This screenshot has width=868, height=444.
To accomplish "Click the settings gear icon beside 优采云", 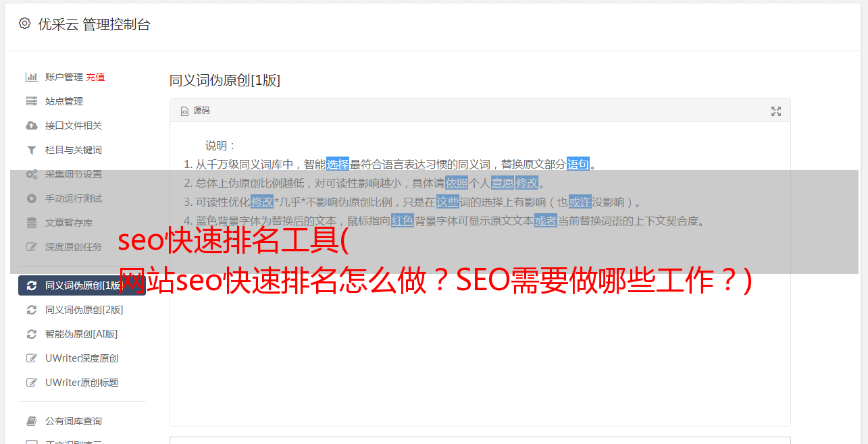I will pyautogui.click(x=25, y=24).
